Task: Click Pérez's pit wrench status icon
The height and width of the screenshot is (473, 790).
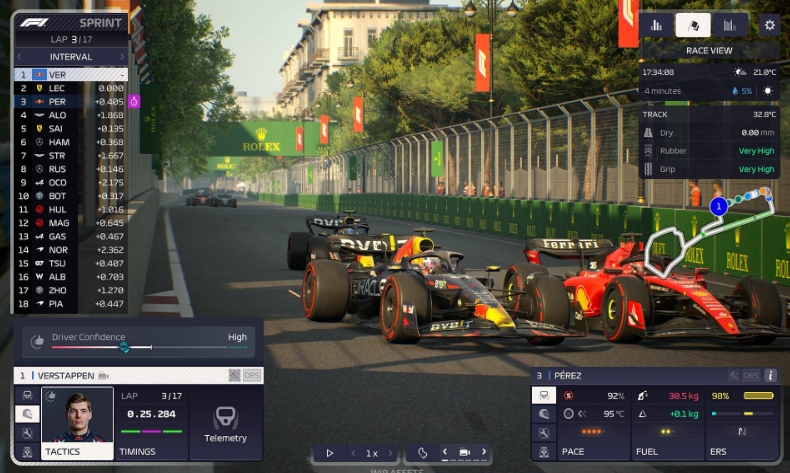Action: 734,375
